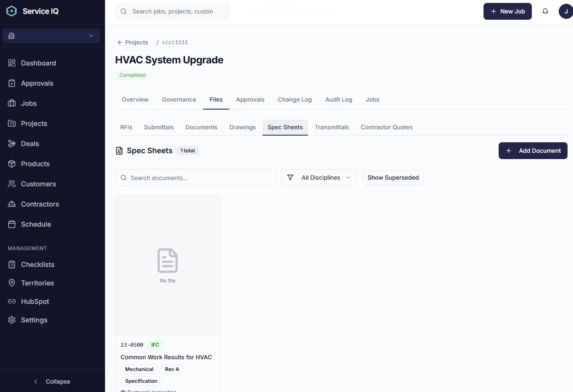Switch to the Governance tab
This screenshot has width=573, height=392.
(x=179, y=99)
